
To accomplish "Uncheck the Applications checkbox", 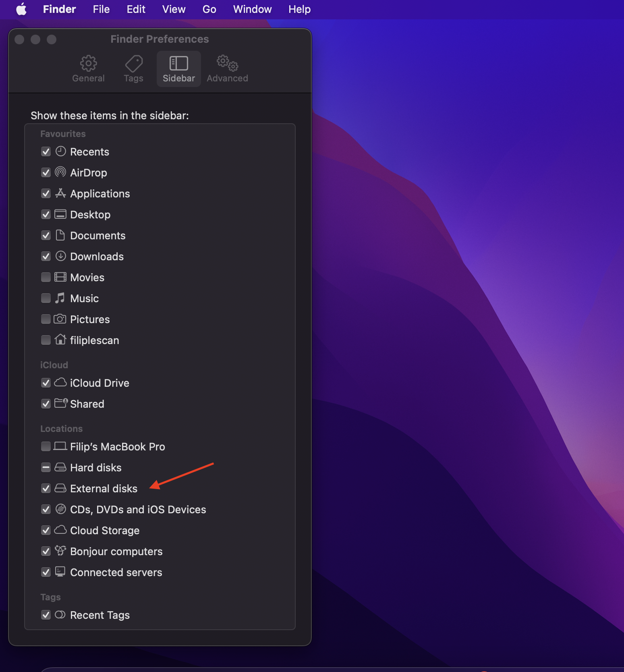I will tap(46, 193).
